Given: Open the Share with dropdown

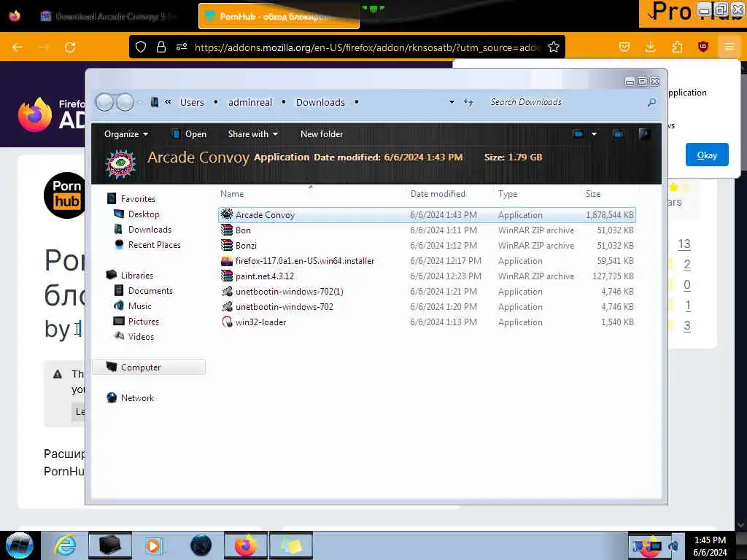Looking at the screenshot, I should click(253, 134).
